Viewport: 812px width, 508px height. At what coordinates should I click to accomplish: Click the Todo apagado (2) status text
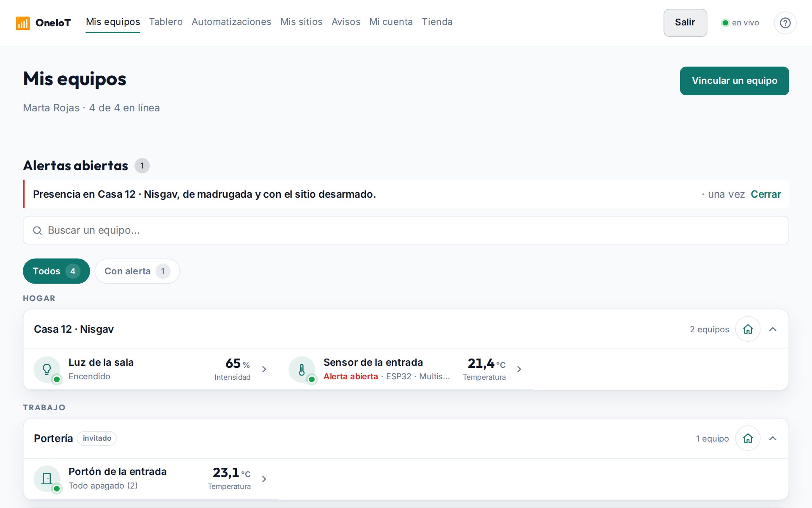point(103,486)
